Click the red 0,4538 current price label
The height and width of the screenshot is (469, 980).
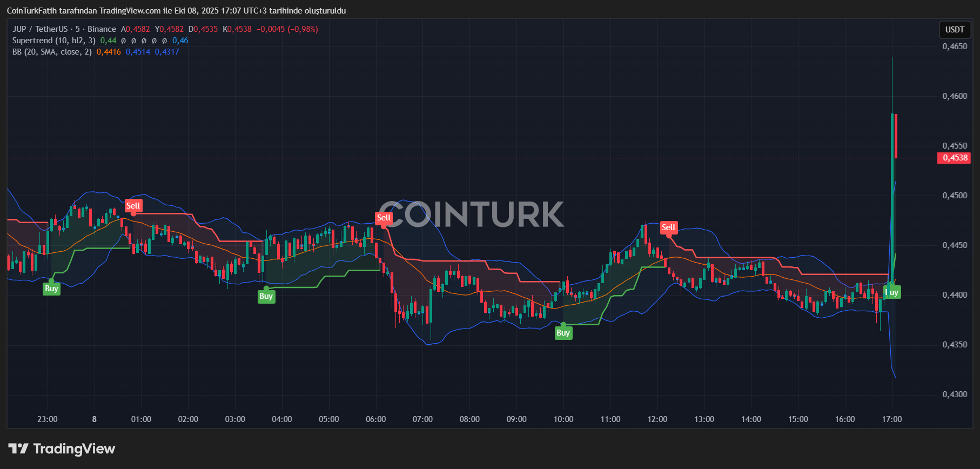click(x=955, y=158)
